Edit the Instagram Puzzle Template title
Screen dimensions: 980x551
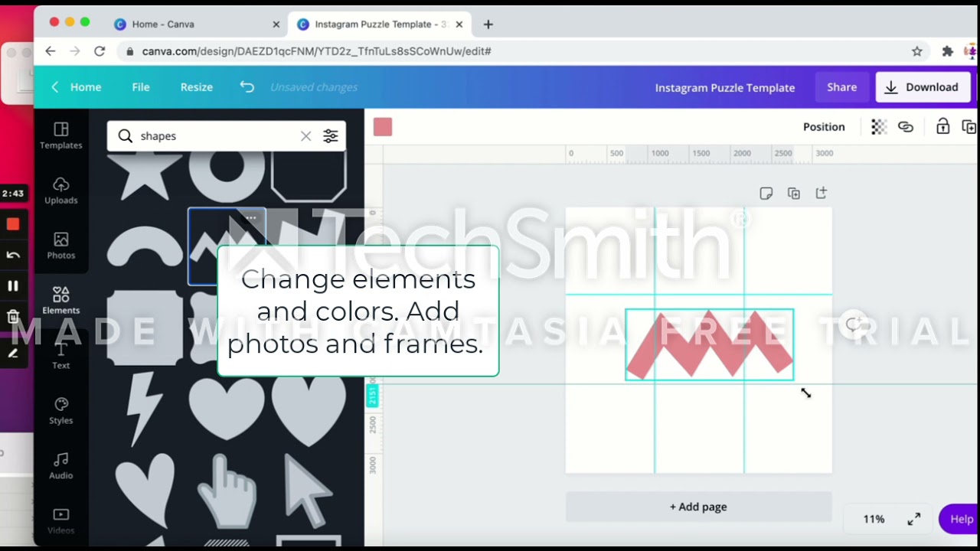click(x=725, y=88)
